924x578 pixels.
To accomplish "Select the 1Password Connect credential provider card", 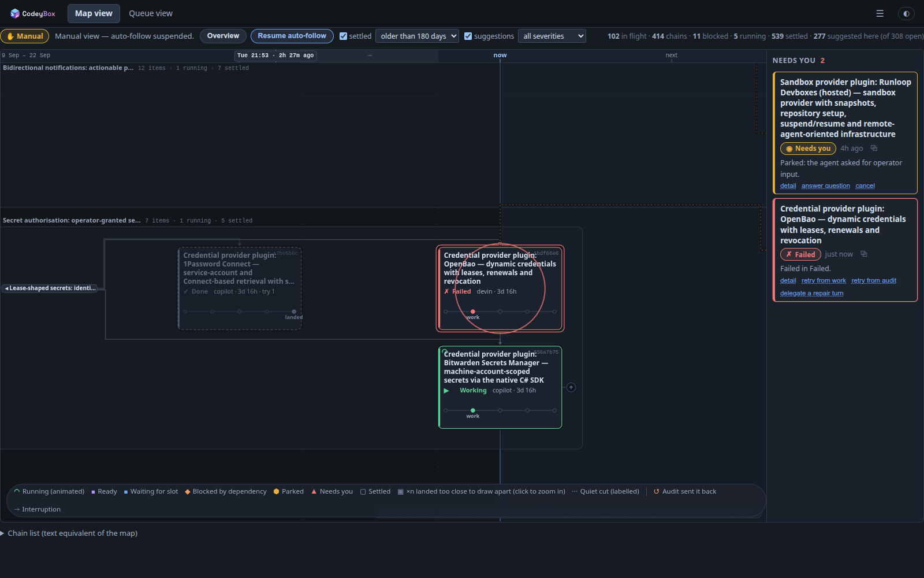I will pyautogui.click(x=240, y=289).
